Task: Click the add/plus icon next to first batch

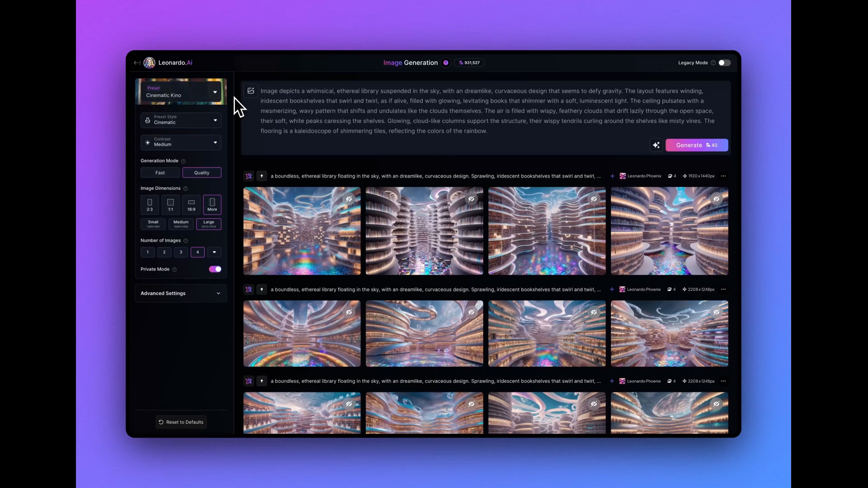Action: [x=612, y=175]
